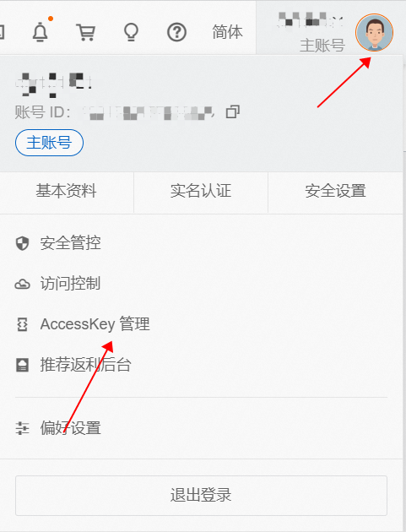Screen dimensions: 406x532
Task: Open the help question mark icon
Action: coord(176,32)
